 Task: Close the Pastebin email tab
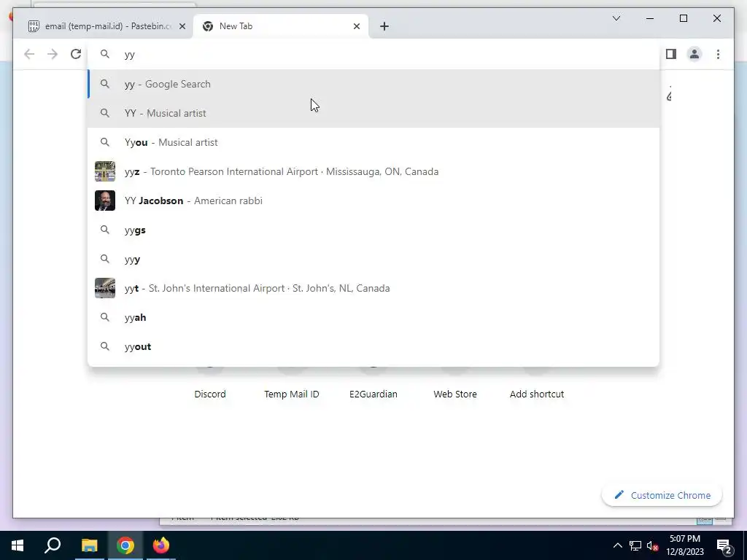[182, 26]
